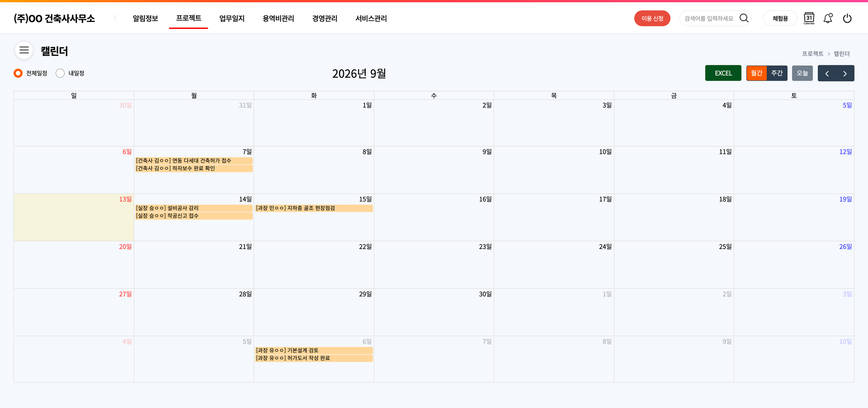Click the 체험용 button
The image size is (868, 408).
tap(780, 18)
